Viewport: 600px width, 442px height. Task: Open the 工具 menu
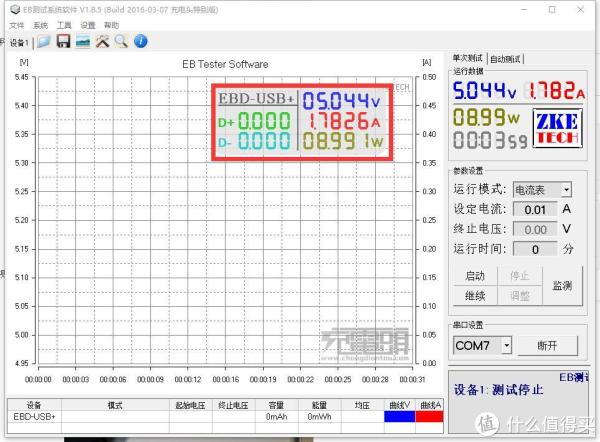tap(64, 26)
